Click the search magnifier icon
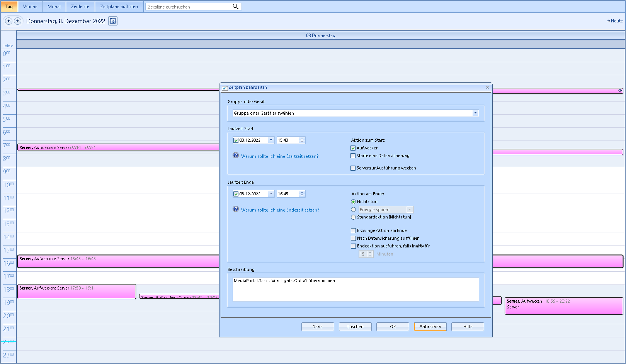The image size is (626, 364). point(235,7)
